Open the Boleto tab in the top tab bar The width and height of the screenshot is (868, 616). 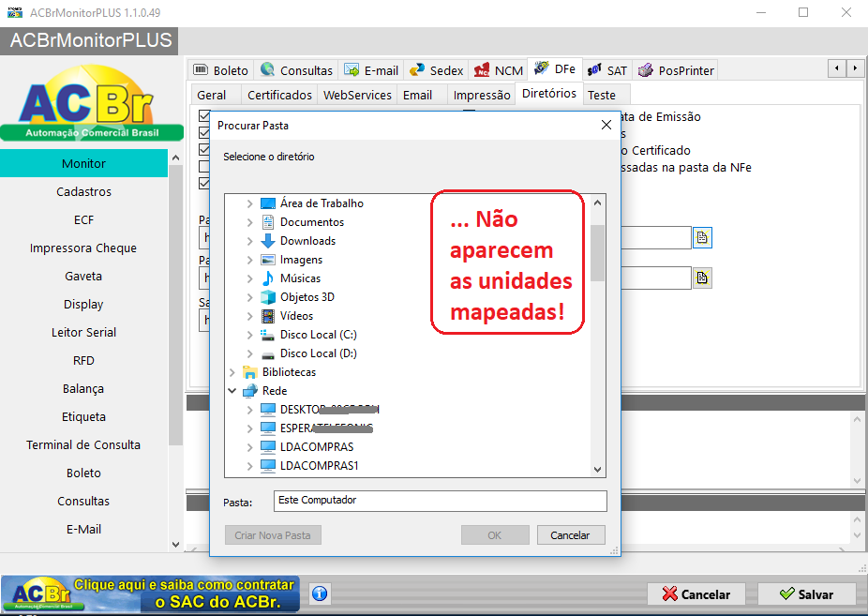[221, 70]
